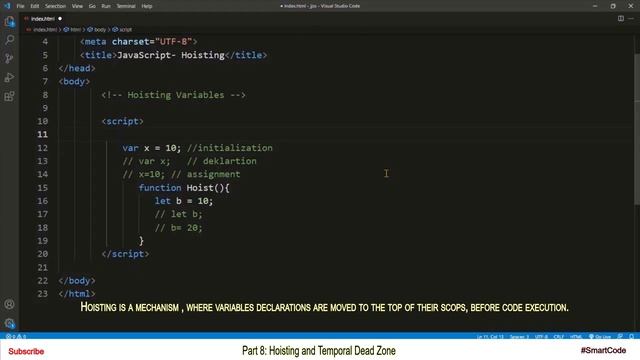Open the Help menu
The width and height of the screenshot is (640, 360).
[147, 6]
